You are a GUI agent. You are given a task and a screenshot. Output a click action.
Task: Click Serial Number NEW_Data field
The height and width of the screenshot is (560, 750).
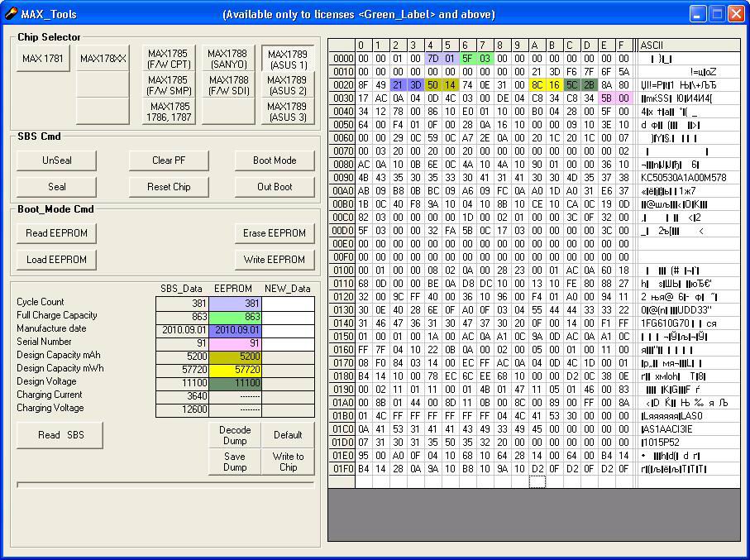click(288, 343)
